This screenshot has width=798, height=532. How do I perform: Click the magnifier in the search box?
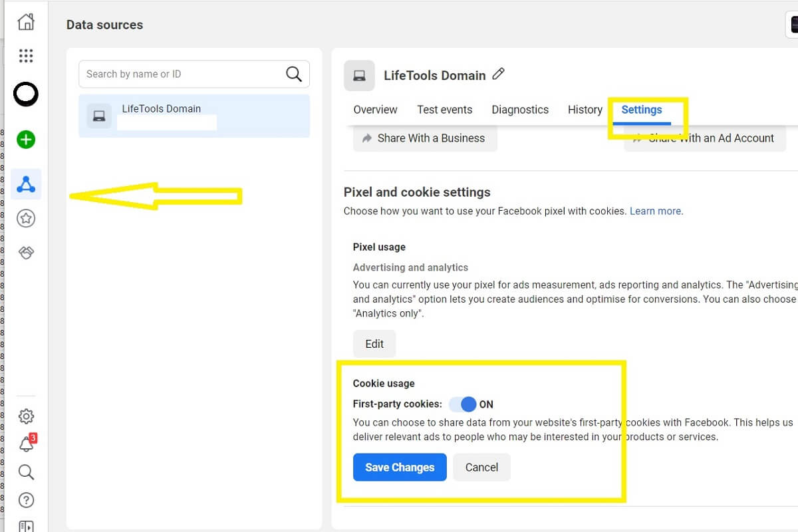tap(293, 74)
